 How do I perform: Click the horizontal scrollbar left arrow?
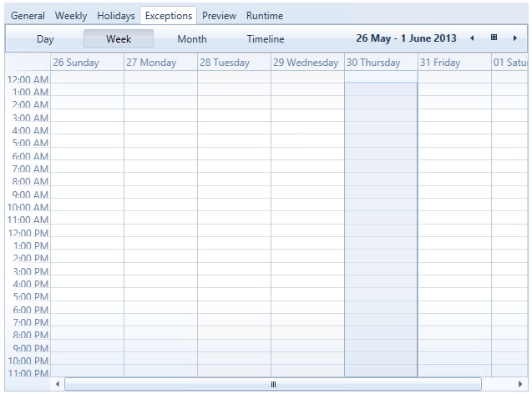[x=58, y=384]
